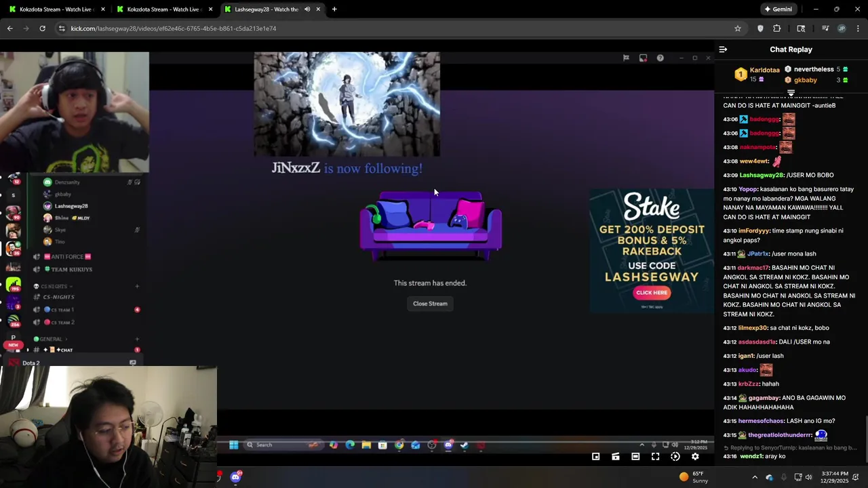Mute the Lashsegway28 tab via speaker icon
868x488 pixels.
(307, 9)
